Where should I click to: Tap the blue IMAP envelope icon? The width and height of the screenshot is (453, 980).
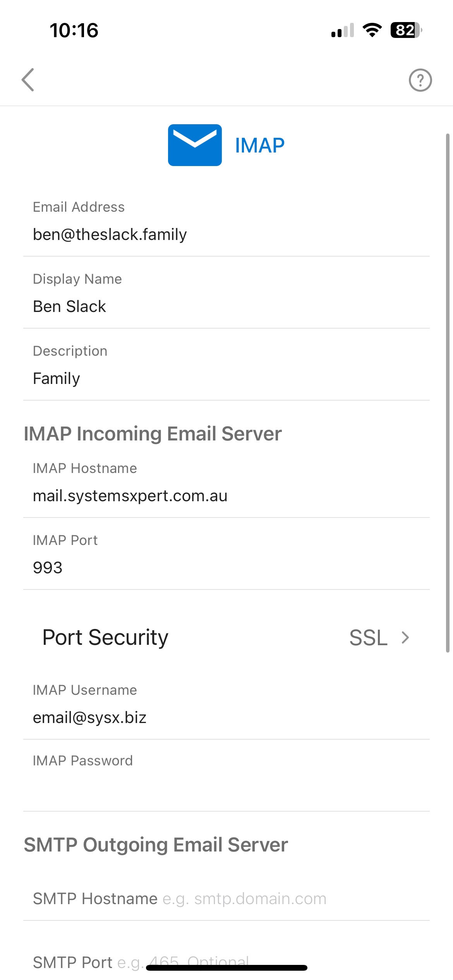click(x=195, y=145)
